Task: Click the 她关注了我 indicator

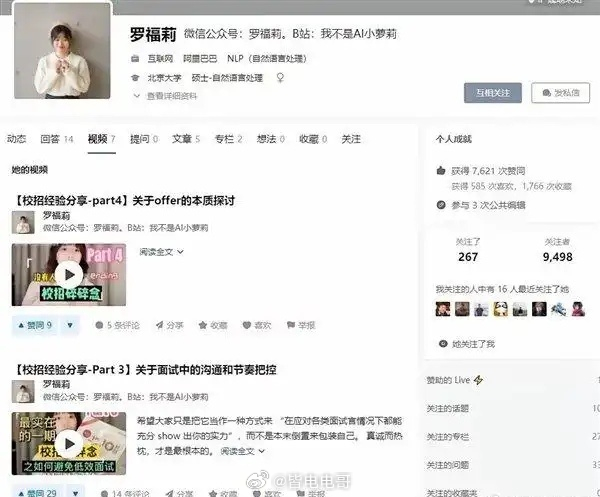Action: coord(467,344)
